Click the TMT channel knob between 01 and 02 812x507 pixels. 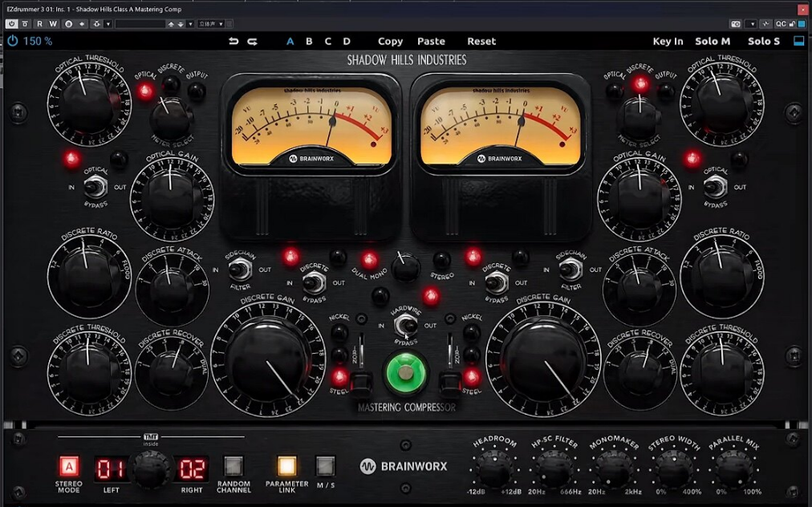pos(150,469)
